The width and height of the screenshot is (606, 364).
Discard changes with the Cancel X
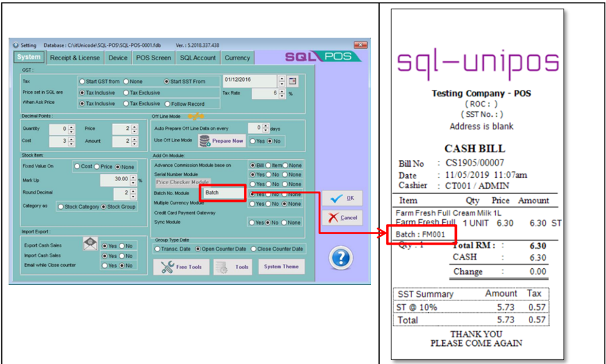tap(342, 218)
